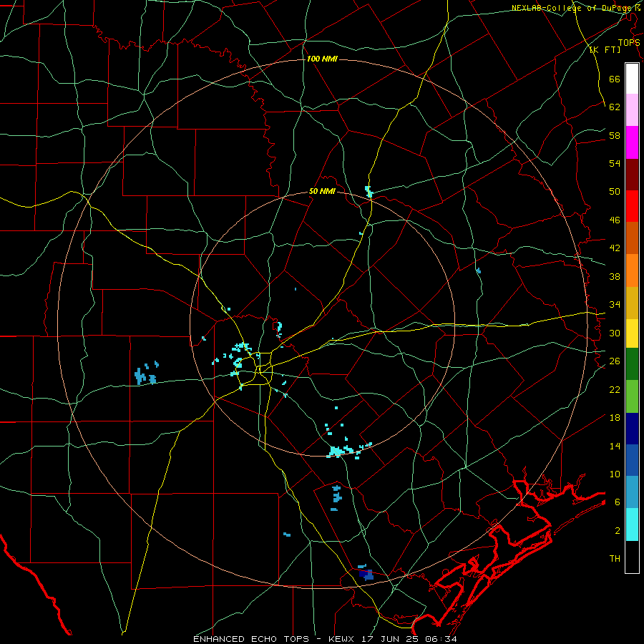Click the '18' legend value label

(615, 418)
